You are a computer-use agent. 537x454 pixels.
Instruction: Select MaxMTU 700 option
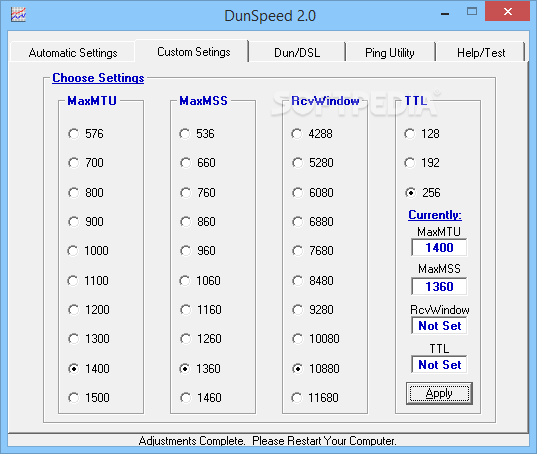point(86,163)
